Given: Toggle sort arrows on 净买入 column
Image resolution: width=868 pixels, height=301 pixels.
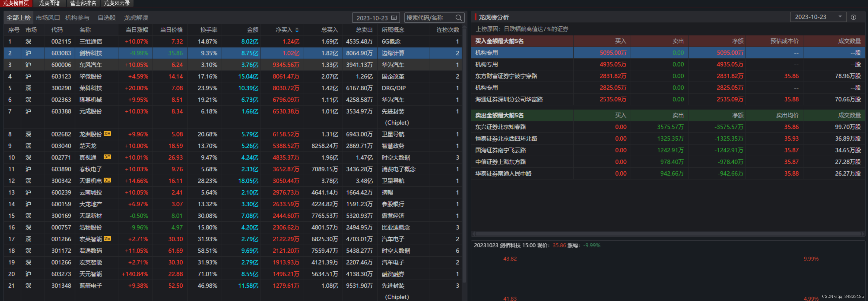Looking at the screenshot, I should coord(297,30).
